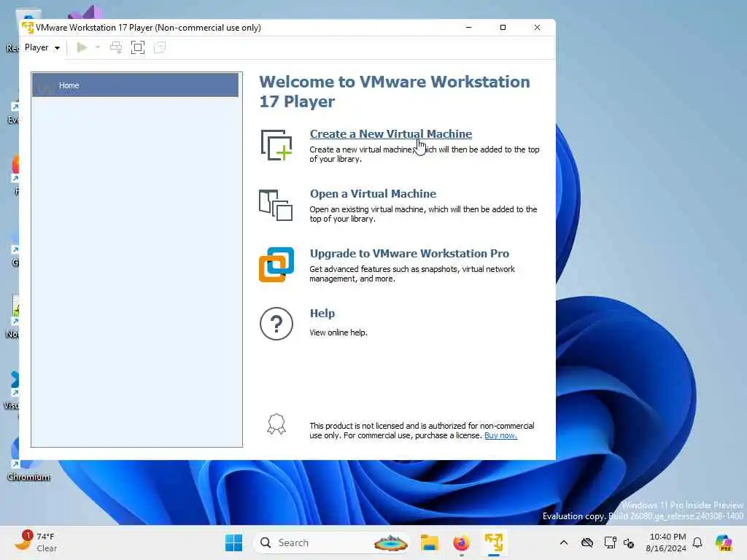Click the license ribbon badge icon
Image resolution: width=747 pixels, height=560 pixels.
tap(276, 424)
